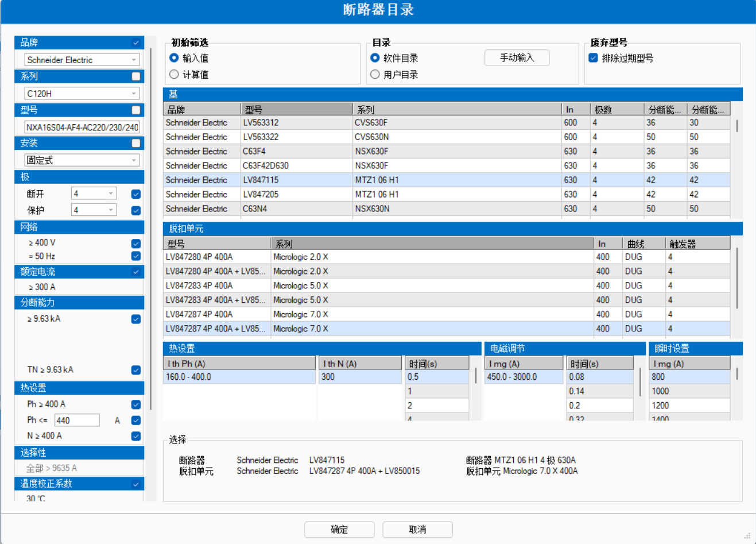Viewport: 756px width, 544px height.
Task: Select the 软件目录 radio button
Action: coord(375,58)
